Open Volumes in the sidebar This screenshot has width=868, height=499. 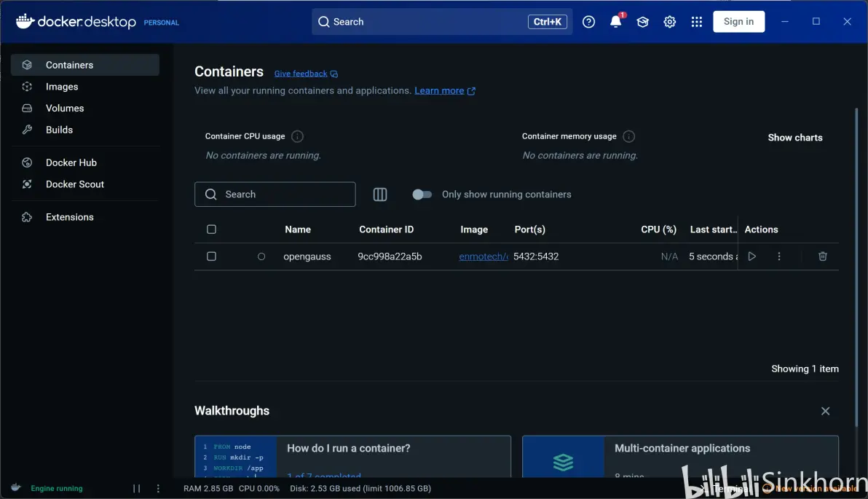85,108
